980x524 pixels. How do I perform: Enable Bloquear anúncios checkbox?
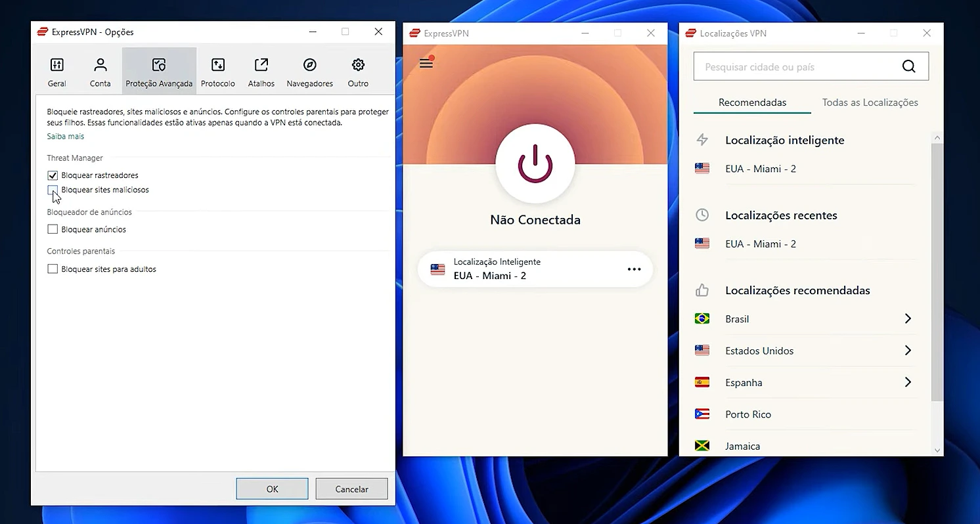click(53, 230)
